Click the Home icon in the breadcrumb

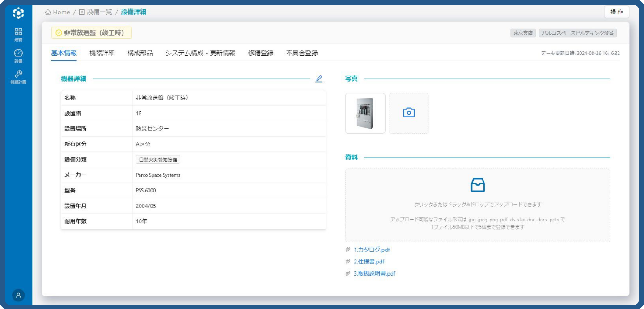point(48,12)
